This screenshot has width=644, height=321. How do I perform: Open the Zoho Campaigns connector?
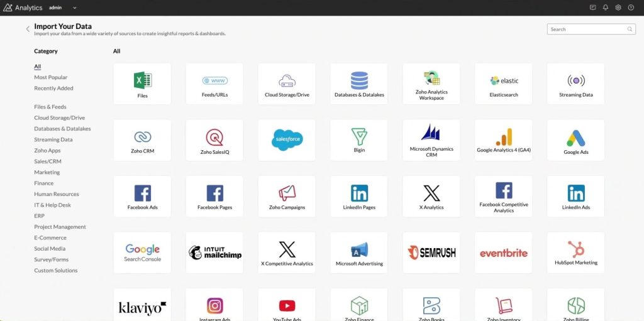(287, 196)
